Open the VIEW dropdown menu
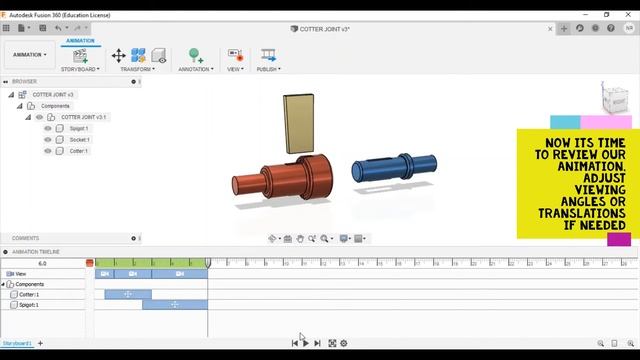This screenshot has width=640, height=360. [235, 69]
